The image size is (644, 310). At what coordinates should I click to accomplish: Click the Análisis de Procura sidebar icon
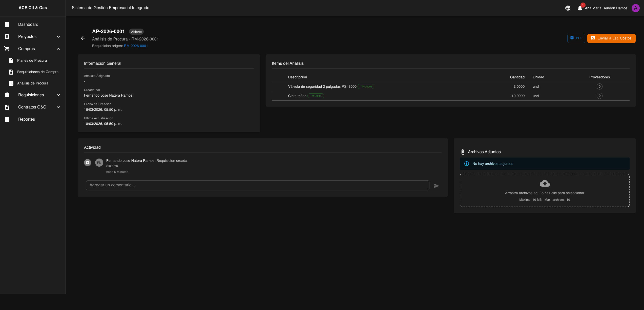tap(11, 83)
